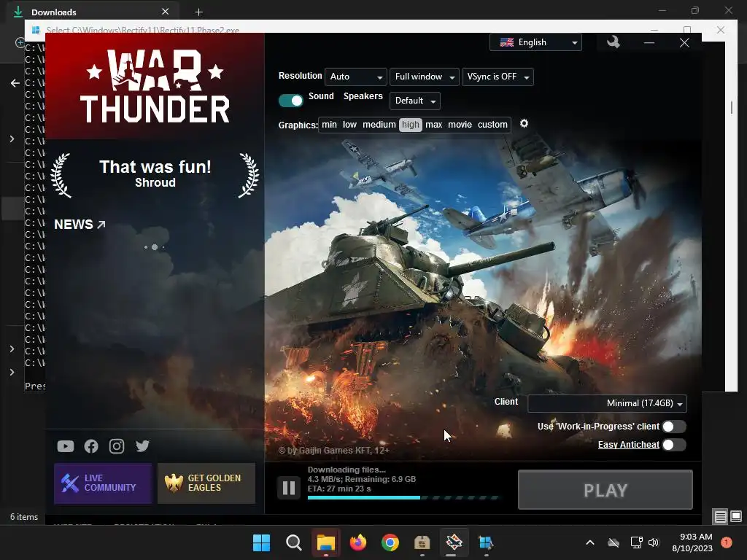Pause the file download
This screenshot has height=560, width=747.
[289, 488]
